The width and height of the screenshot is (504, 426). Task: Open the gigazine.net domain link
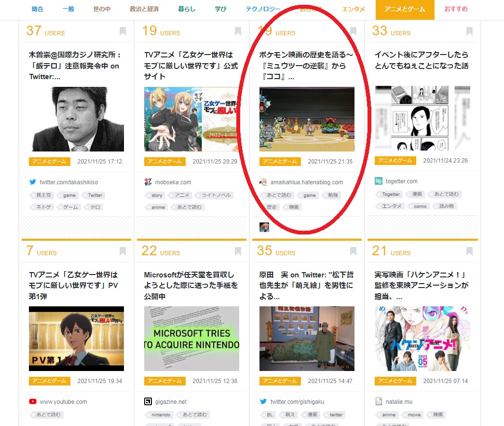[x=171, y=402]
